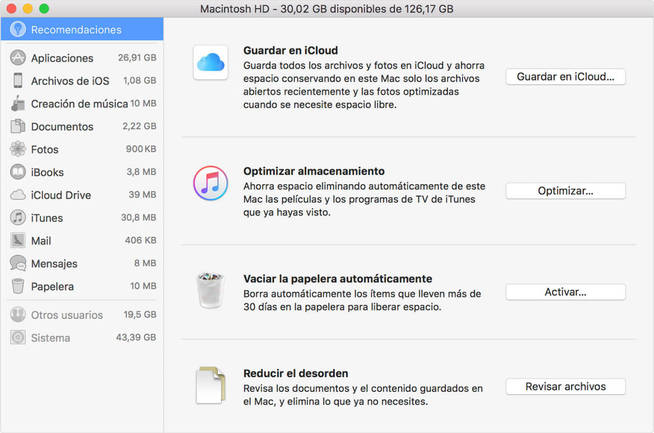This screenshot has width=654, height=433.
Task: Click the Optimizar almacenamiento heading
Action: [x=314, y=171]
